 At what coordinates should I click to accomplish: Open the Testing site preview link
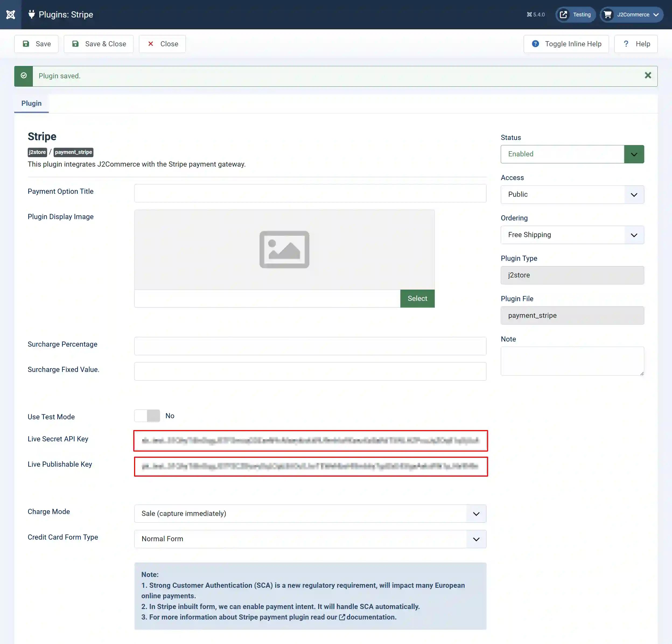[x=575, y=14]
